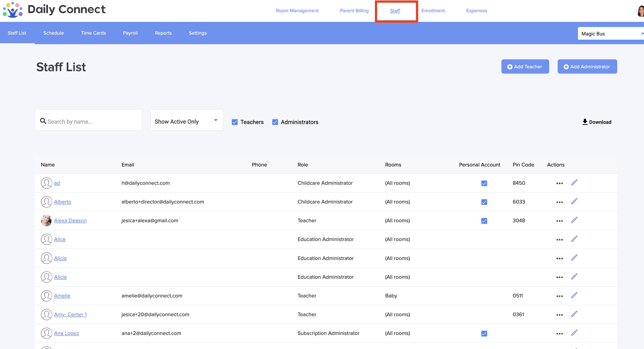
Task: Toggle Personal Account checkbox for Ana Lopez
Action: point(484,334)
